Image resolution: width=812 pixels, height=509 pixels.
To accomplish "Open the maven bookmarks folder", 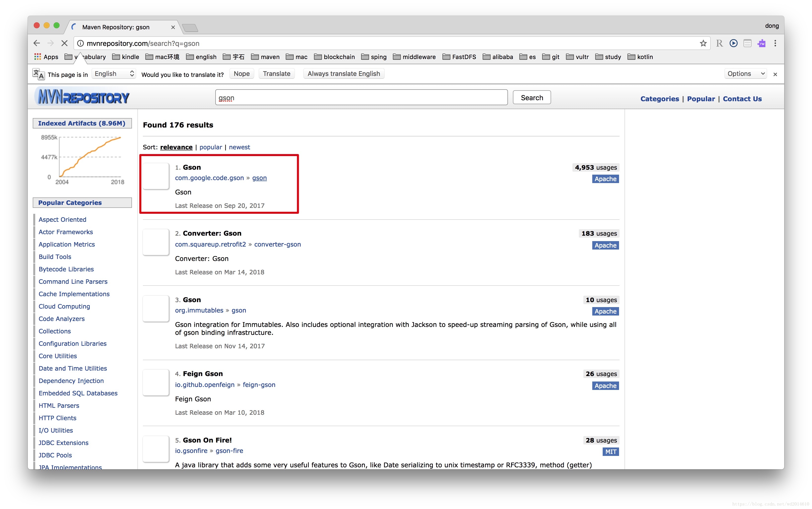I will (265, 57).
